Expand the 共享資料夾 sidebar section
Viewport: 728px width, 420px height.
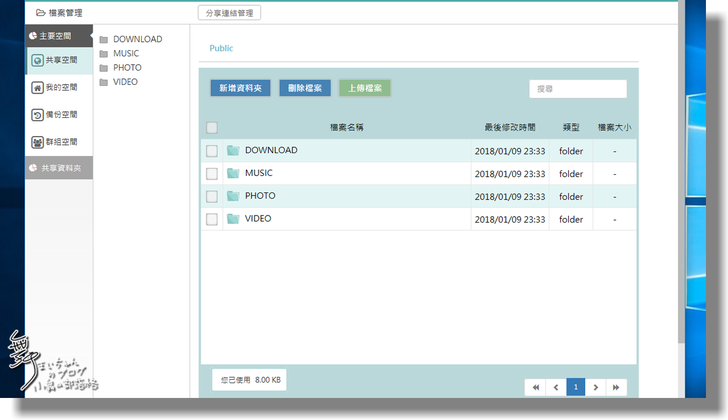click(x=58, y=168)
